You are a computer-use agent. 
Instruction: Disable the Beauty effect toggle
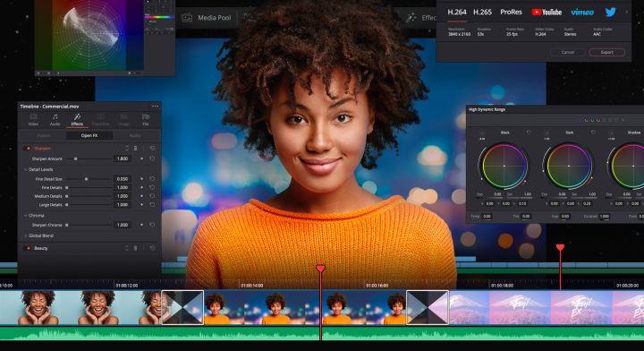click(28, 248)
